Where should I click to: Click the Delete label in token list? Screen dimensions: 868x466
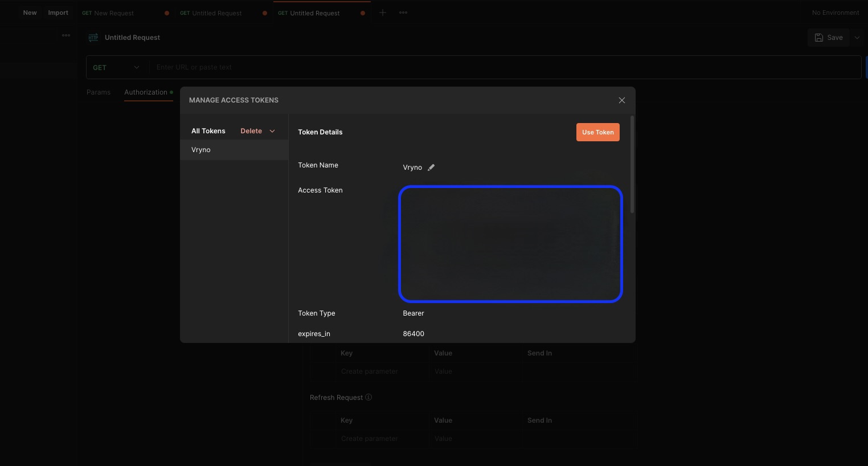coord(251,131)
